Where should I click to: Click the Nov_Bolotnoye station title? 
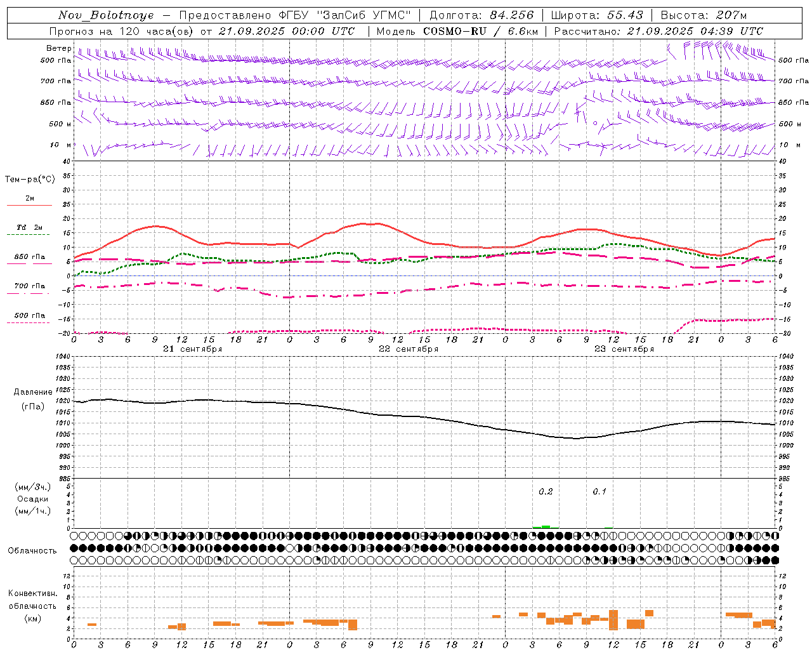(106, 15)
